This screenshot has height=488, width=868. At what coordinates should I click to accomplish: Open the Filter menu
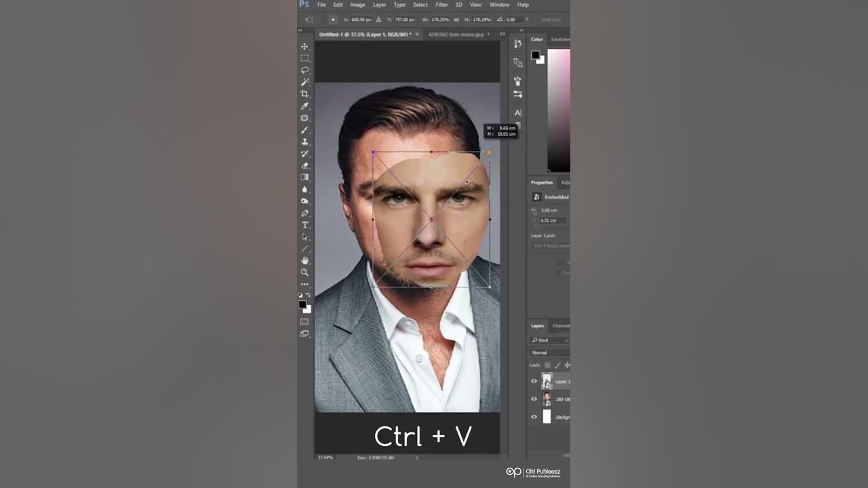441,5
